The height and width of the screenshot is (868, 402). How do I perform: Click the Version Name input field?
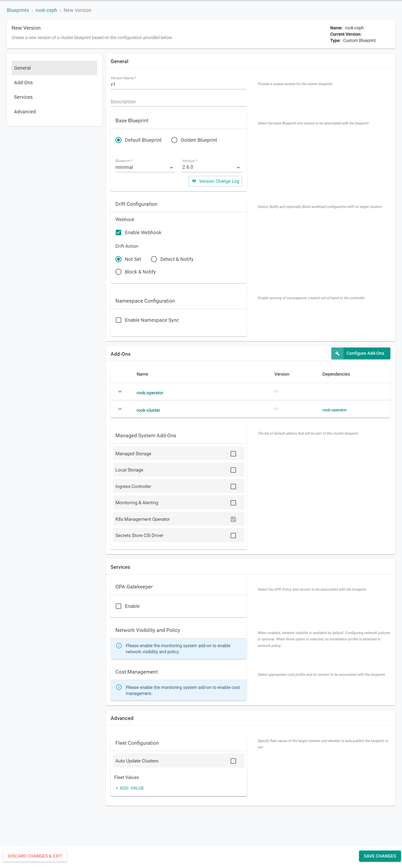tap(179, 84)
